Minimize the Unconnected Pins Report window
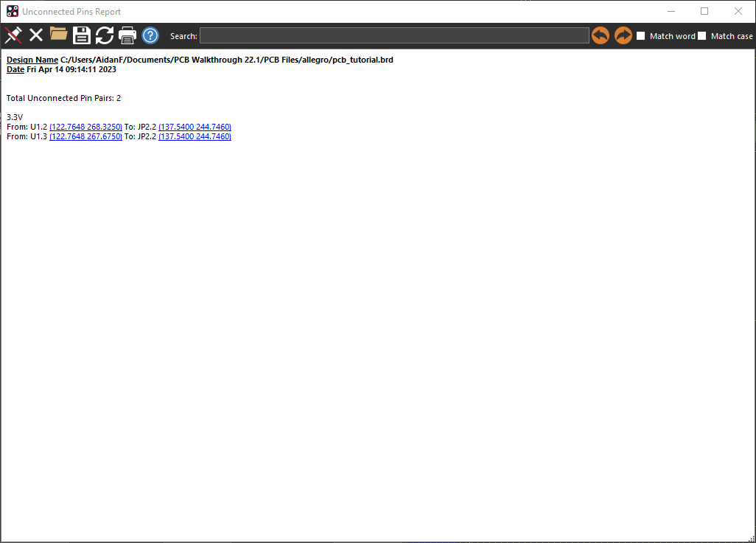This screenshot has height=543, width=756. pos(671,11)
